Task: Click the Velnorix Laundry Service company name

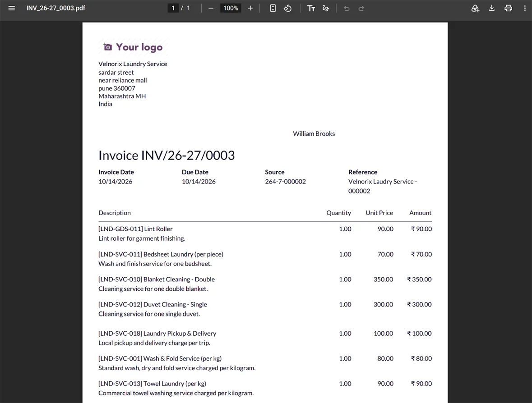Action: [x=133, y=64]
